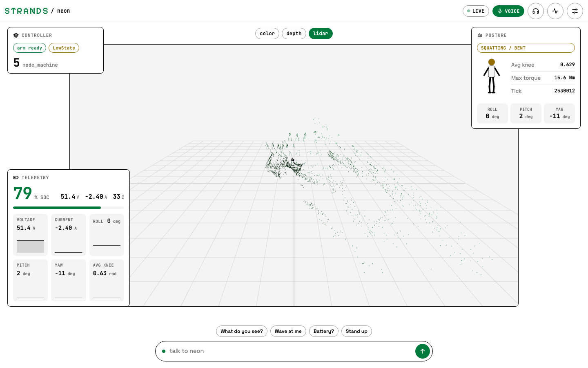
Task: Click the 'LowState' status badge
Action: click(x=64, y=48)
